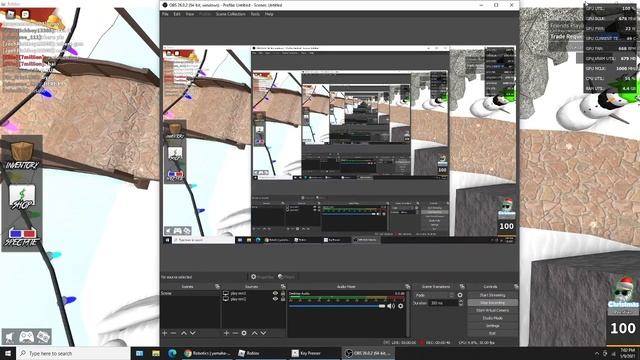640x360 pixels.
Task: Open the Fade transition dropdown
Action: pos(434,295)
